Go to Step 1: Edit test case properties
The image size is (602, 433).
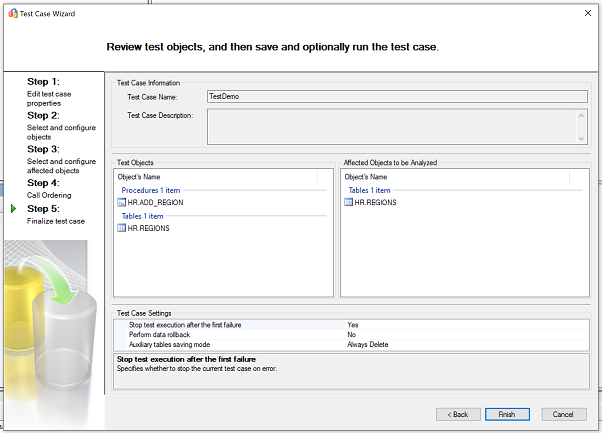click(52, 92)
